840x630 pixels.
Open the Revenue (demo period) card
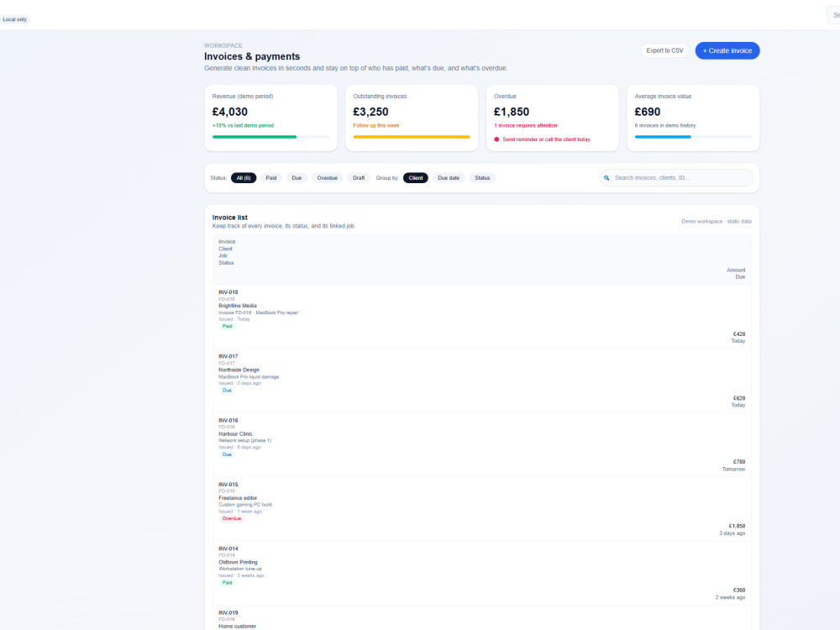pyautogui.click(x=271, y=118)
